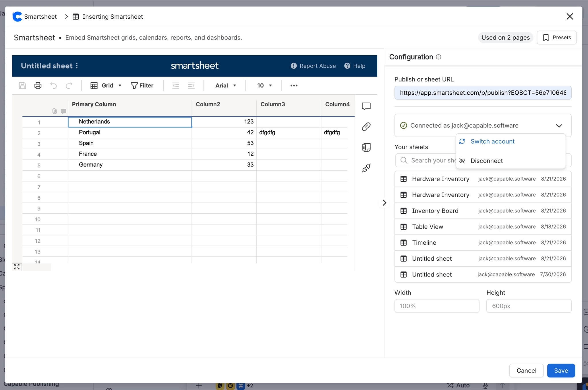This screenshot has height=390, width=588.
Task: Select the Timeline sheet
Action: click(483, 243)
